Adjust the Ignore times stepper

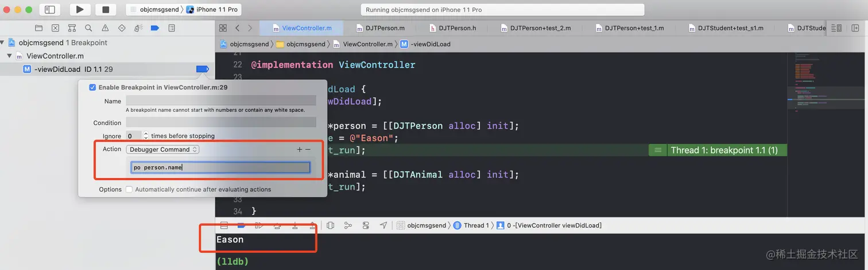146,136
